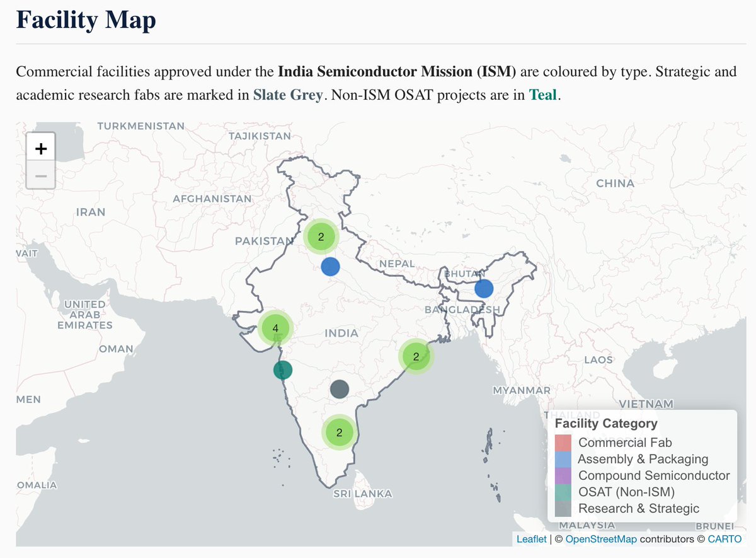The width and height of the screenshot is (756, 558).
Task: Click the 'IRAN' map label
Action: [91, 212]
